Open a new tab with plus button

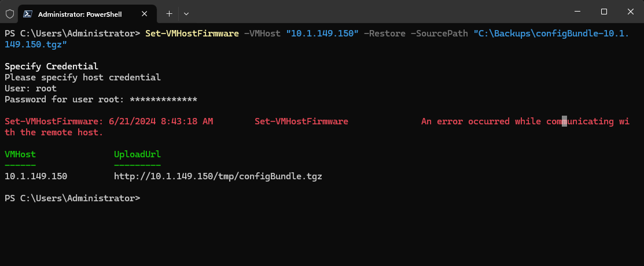170,13
